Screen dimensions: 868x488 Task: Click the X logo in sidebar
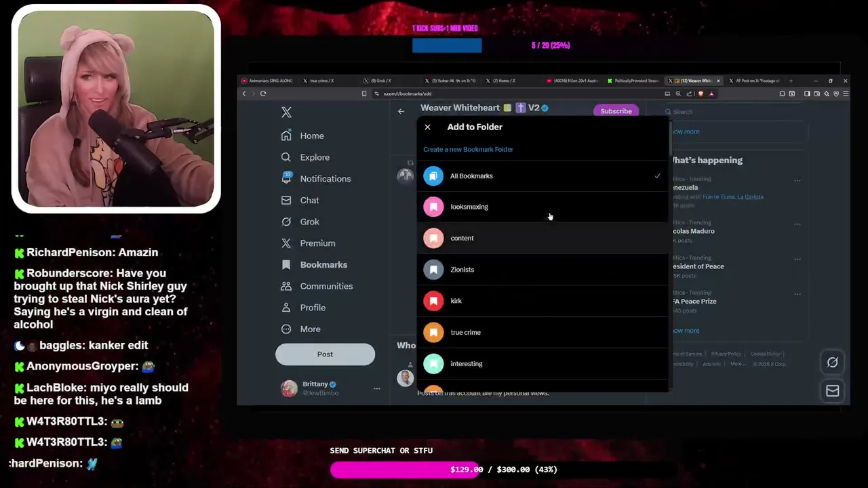tap(286, 113)
